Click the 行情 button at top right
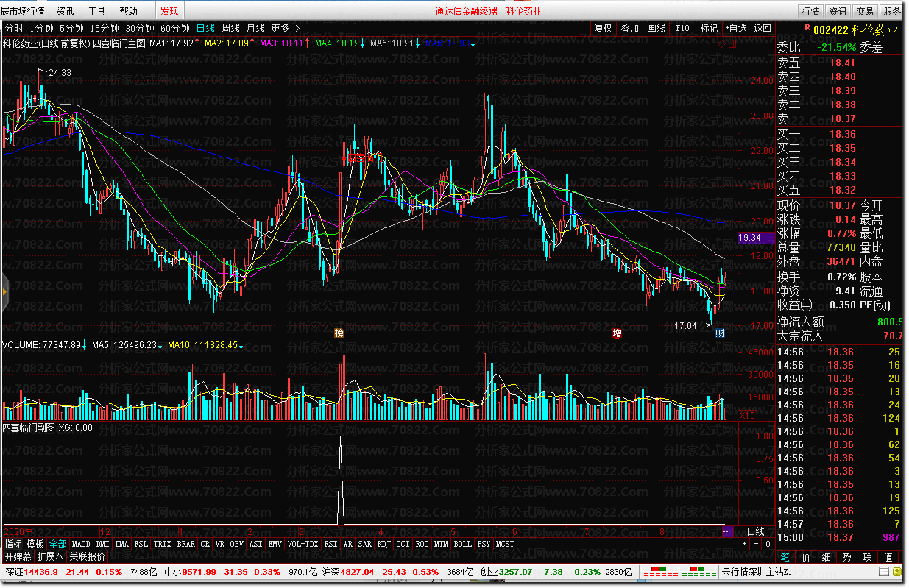909x588 pixels. (811, 11)
